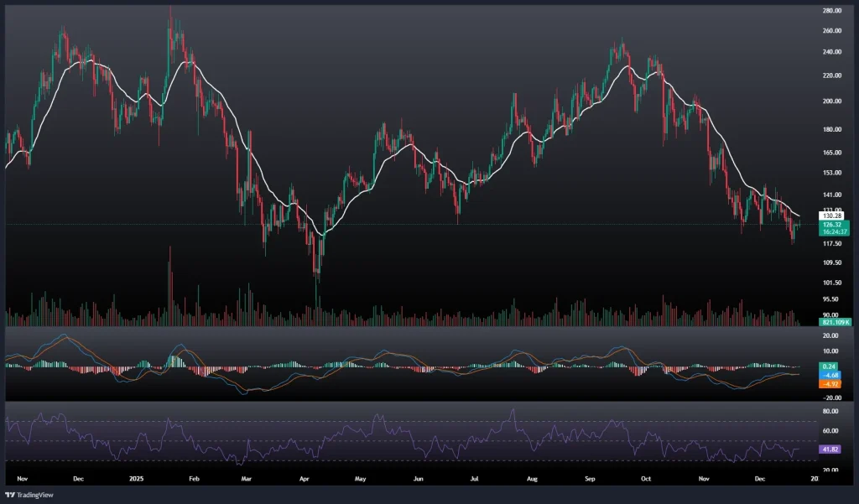Click the 16:24:37 candle countdown timer
The width and height of the screenshot is (859, 504).
click(x=833, y=231)
